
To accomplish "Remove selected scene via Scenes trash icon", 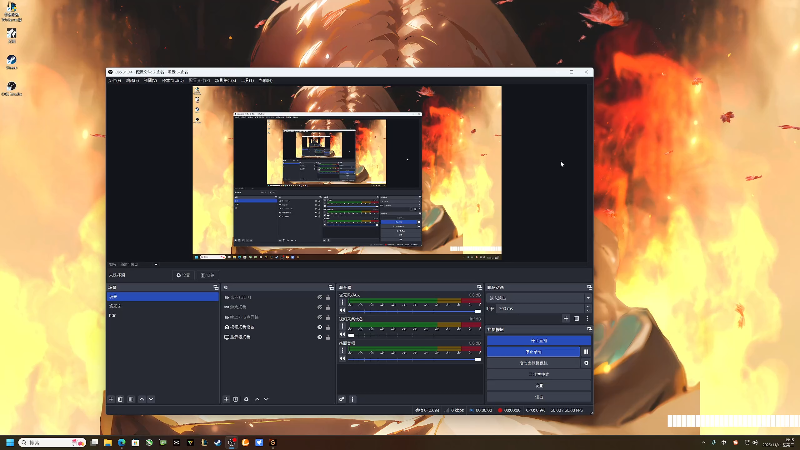I will pyautogui.click(x=120, y=399).
